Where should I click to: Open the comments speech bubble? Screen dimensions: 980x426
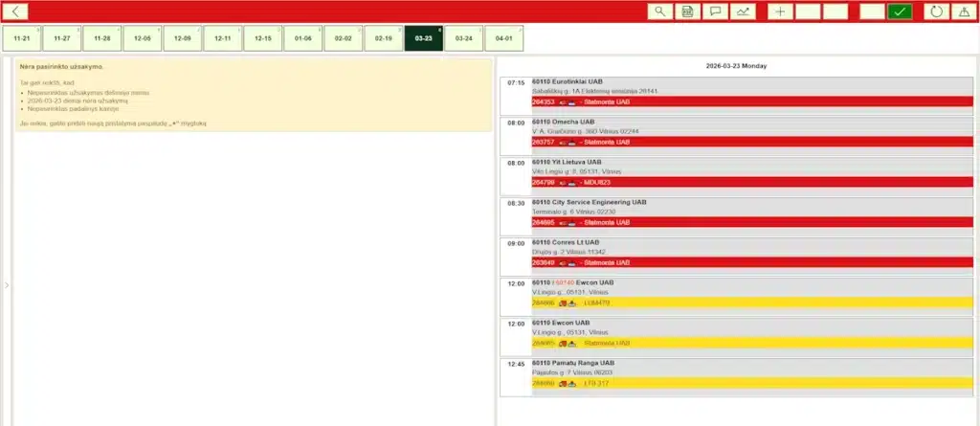pyautogui.click(x=714, y=11)
